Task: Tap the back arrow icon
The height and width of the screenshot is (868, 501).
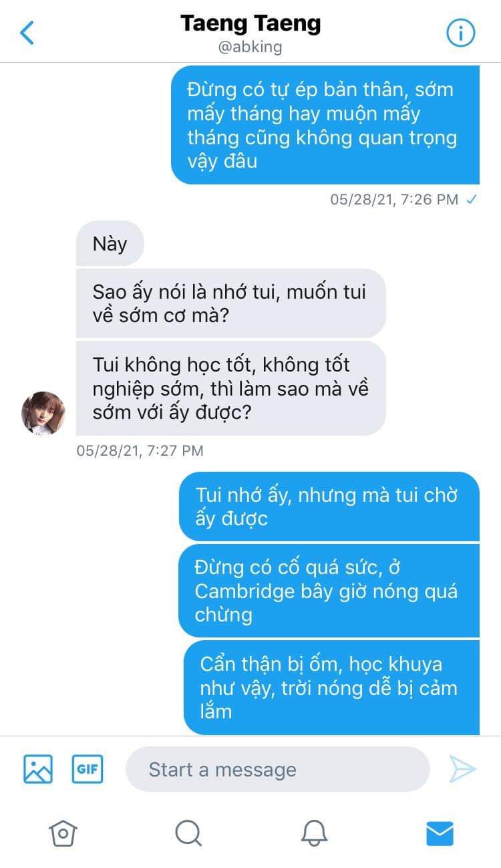Action: point(27,33)
